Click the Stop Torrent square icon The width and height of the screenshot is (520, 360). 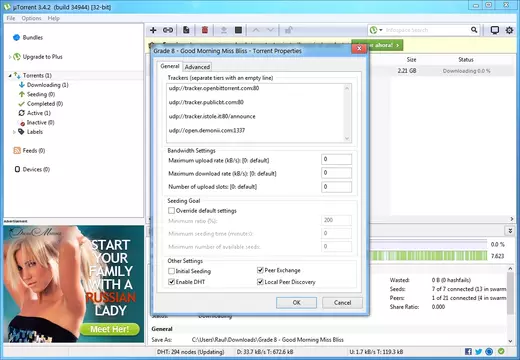238,30
